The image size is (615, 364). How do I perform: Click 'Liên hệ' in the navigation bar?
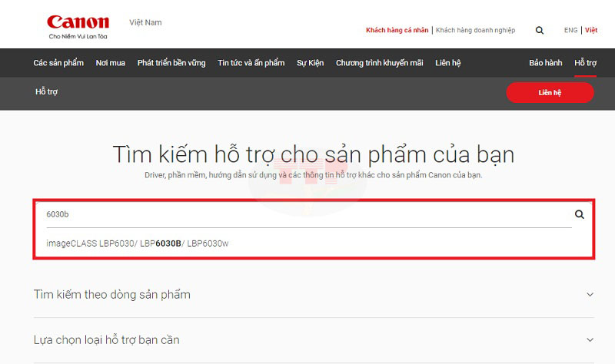pos(447,63)
